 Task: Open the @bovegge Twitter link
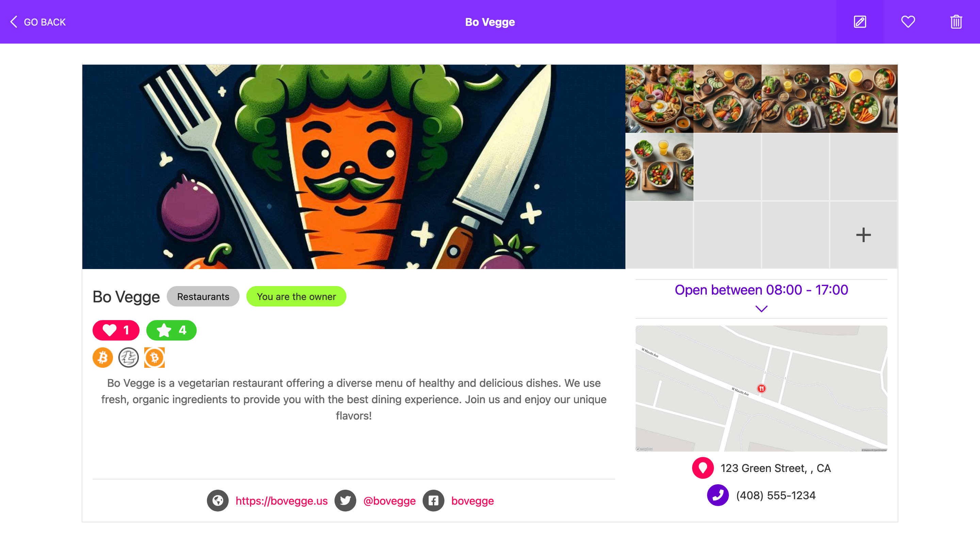[389, 501]
